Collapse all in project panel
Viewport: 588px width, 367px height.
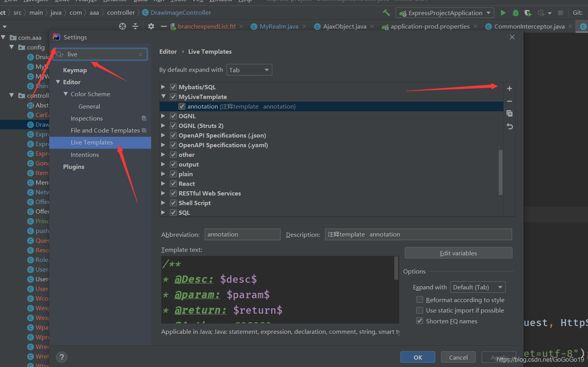tap(135, 26)
